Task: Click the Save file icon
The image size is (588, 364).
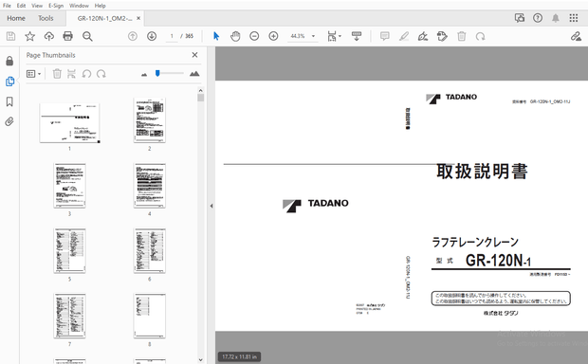Action: pyautogui.click(x=10, y=36)
